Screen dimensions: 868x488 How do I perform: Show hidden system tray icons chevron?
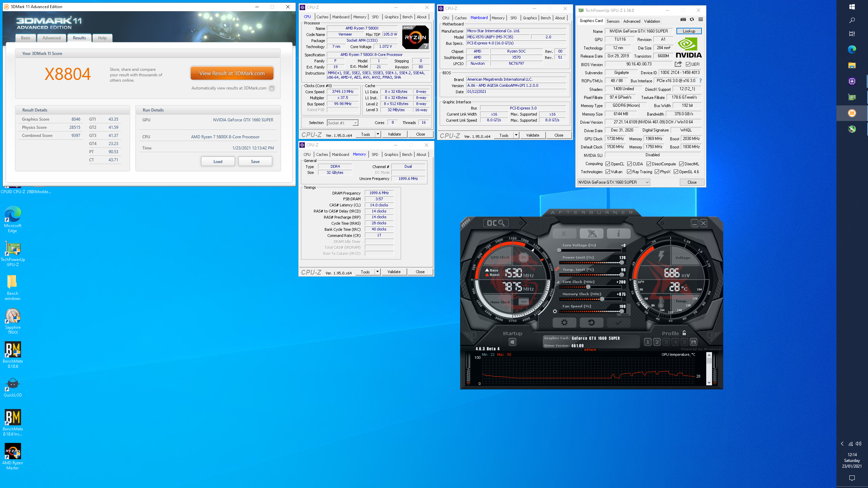(x=842, y=444)
